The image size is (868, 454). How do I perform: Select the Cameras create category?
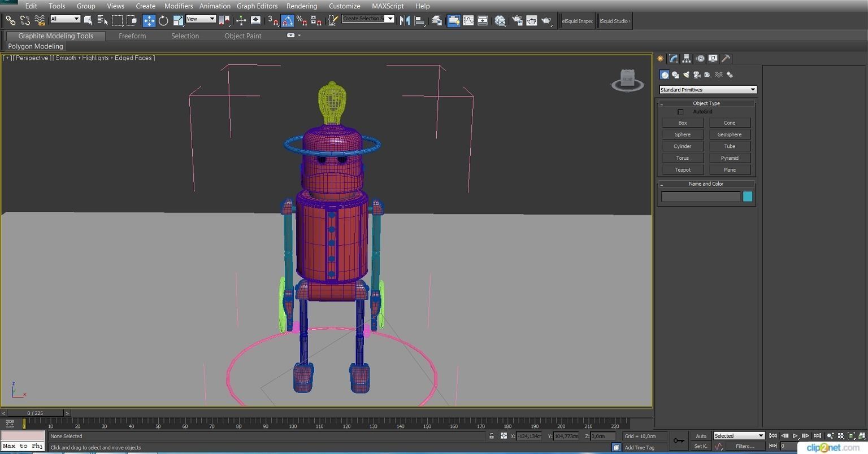click(697, 75)
